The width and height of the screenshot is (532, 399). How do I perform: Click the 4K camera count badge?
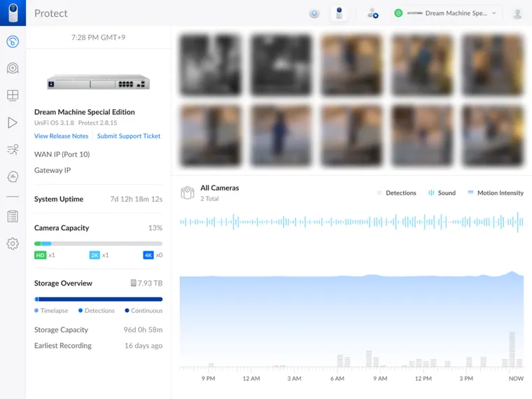pos(148,255)
